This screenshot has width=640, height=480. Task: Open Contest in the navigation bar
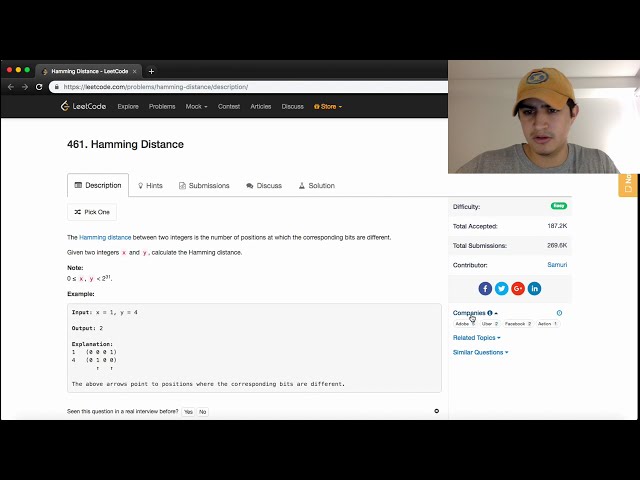tap(229, 107)
